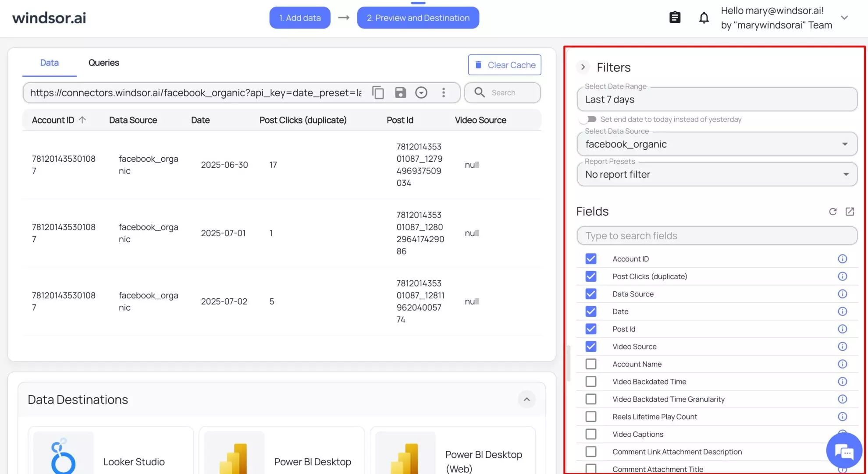Uncheck the Account ID field

click(591, 259)
